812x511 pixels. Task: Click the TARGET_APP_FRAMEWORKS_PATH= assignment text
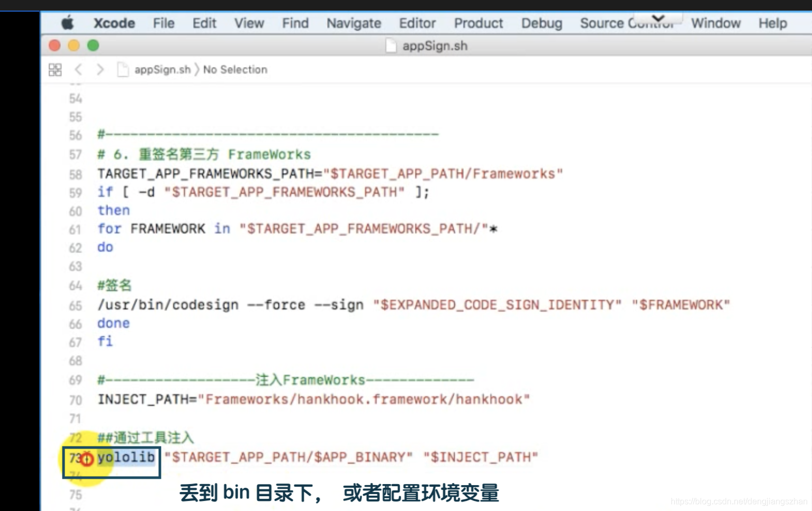tap(210, 174)
